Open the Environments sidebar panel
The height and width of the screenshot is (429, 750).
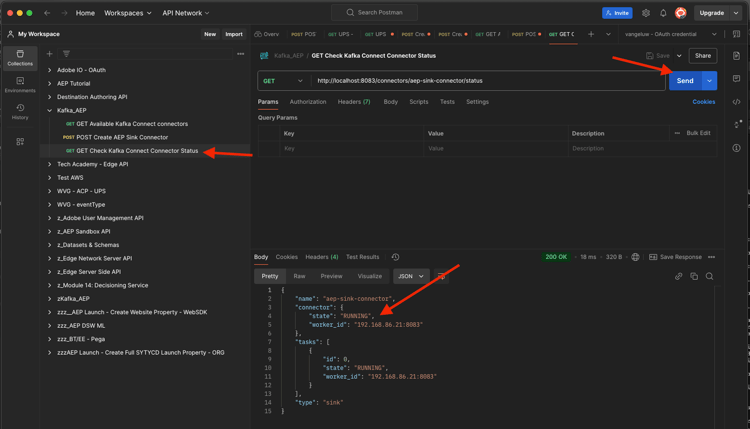click(x=20, y=85)
